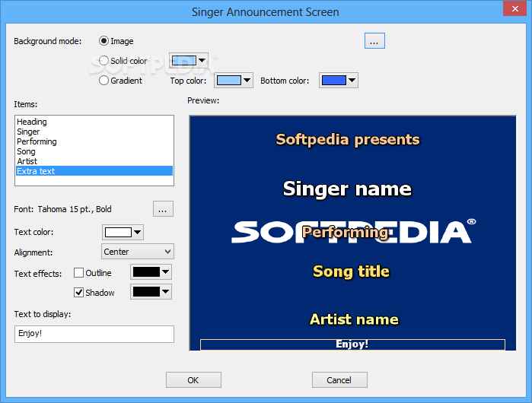This screenshot has width=532, height=403.
Task: Open the Shadow color dropdown arrow
Action: point(166,291)
